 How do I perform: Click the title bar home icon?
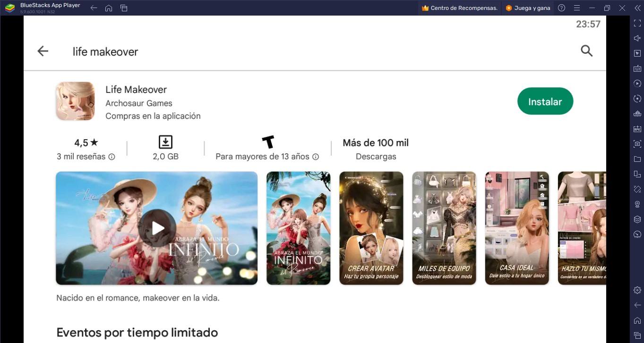point(109,8)
